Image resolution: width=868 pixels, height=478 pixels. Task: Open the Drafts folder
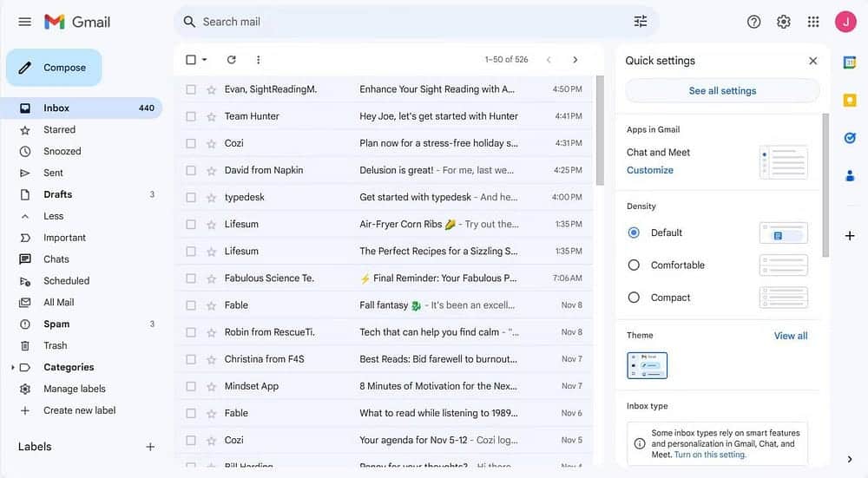point(57,194)
